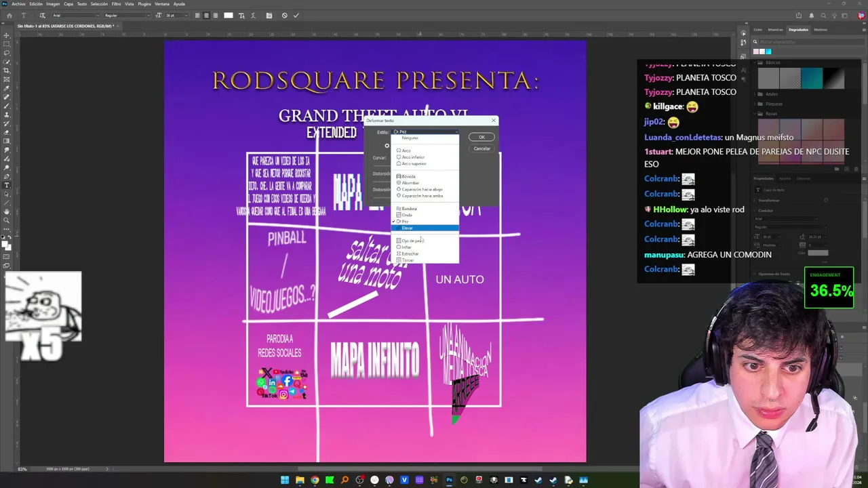Close the Deformar texto dialog
The image size is (868, 488).
coord(493,121)
